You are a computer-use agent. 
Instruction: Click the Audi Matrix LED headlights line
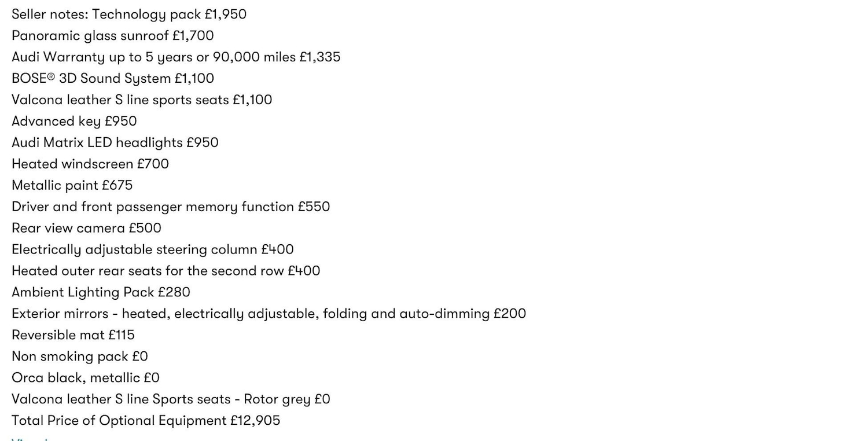[x=115, y=143]
